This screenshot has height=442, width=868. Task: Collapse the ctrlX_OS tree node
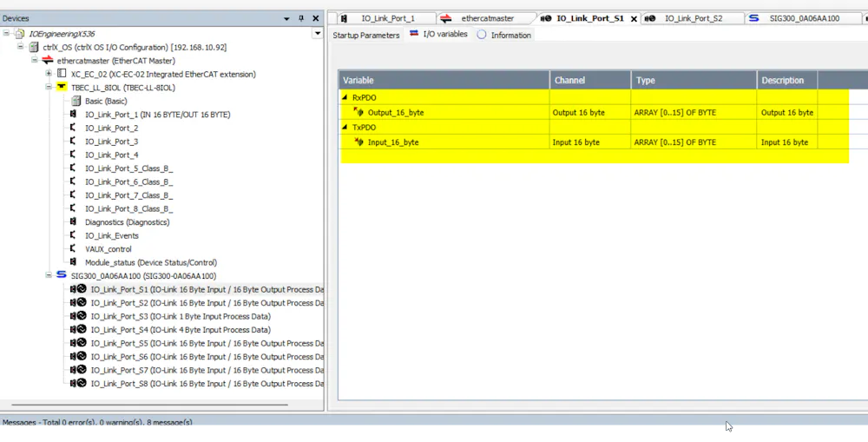[21, 47]
